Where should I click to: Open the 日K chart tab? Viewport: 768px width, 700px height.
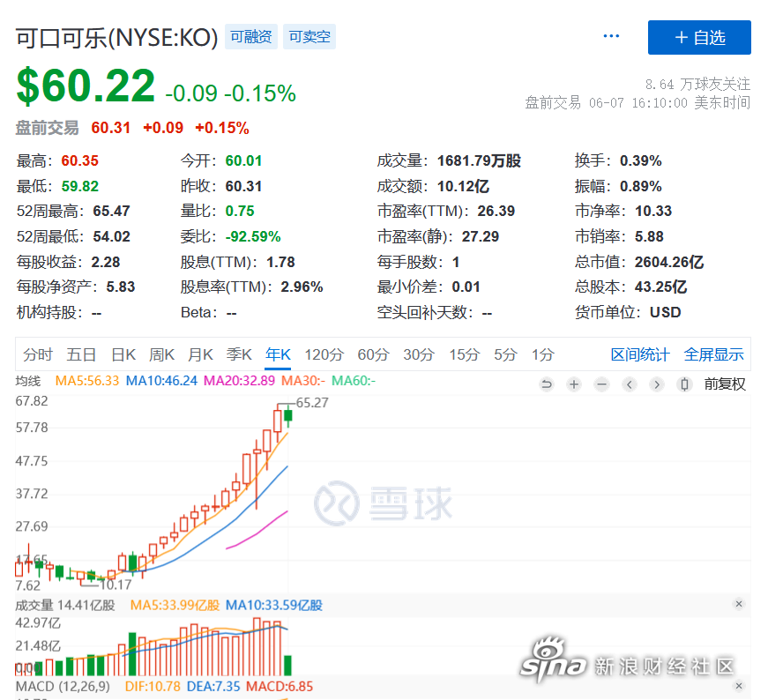(x=123, y=354)
